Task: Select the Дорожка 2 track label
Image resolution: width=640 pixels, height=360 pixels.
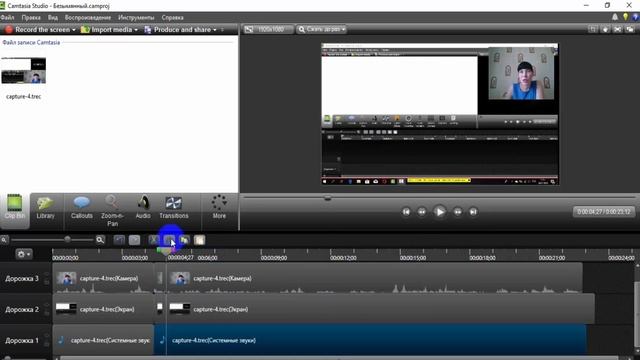Action: click(x=22, y=309)
